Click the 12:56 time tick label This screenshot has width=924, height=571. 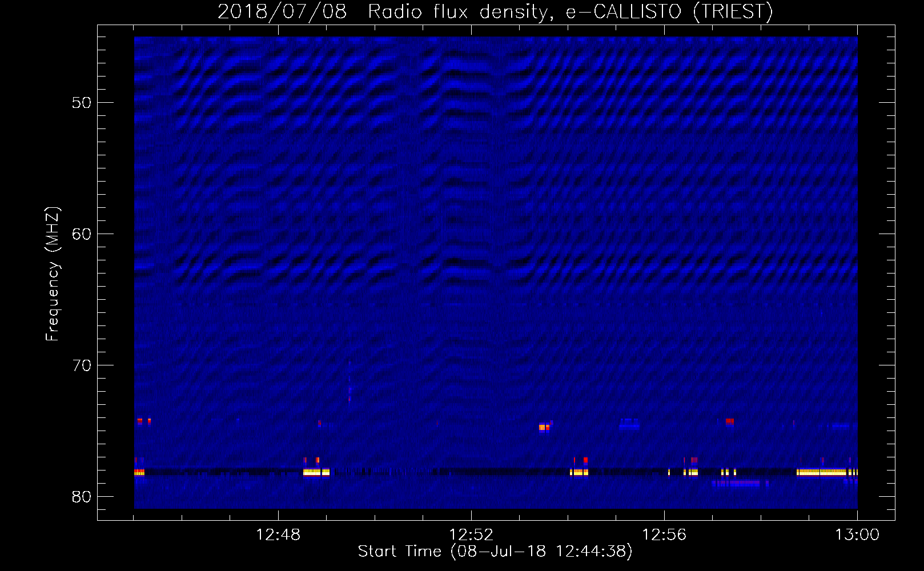pos(664,535)
